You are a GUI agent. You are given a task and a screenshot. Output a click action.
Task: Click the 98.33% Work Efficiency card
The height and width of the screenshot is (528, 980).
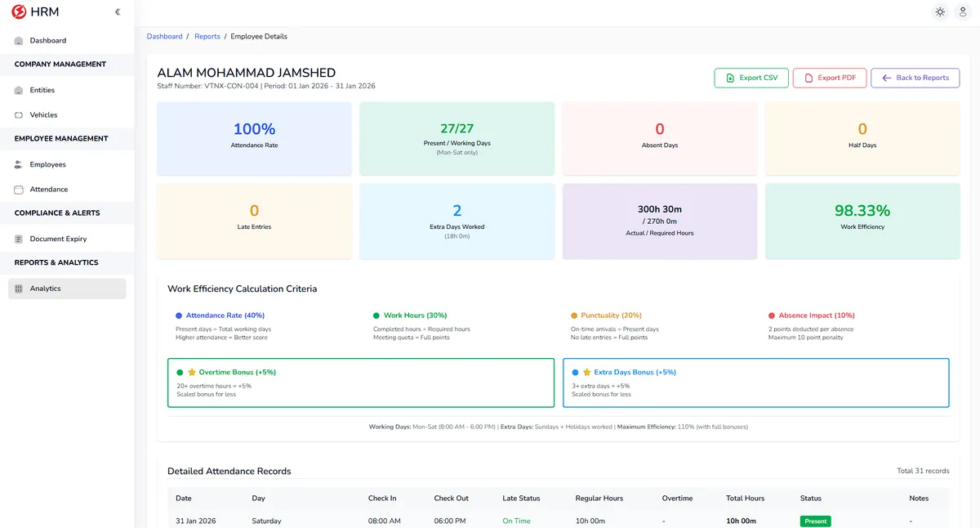(x=862, y=221)
